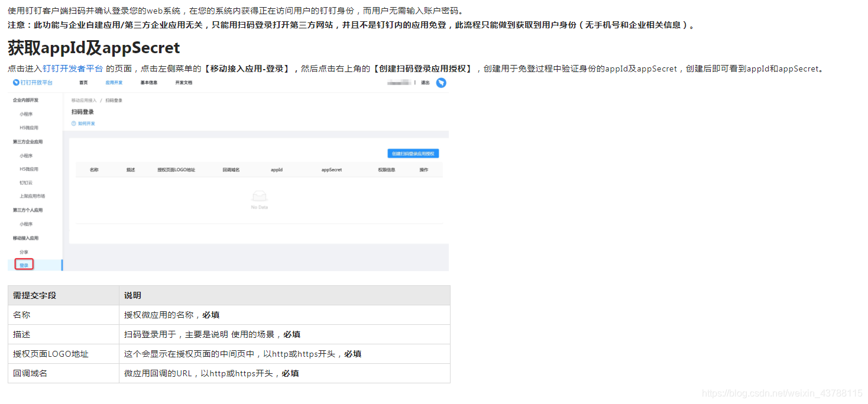The width and height of the screenshot is (868, 404).
Task: Click 创建扫码登录应用授权 blue button
Action: (413, 154)
